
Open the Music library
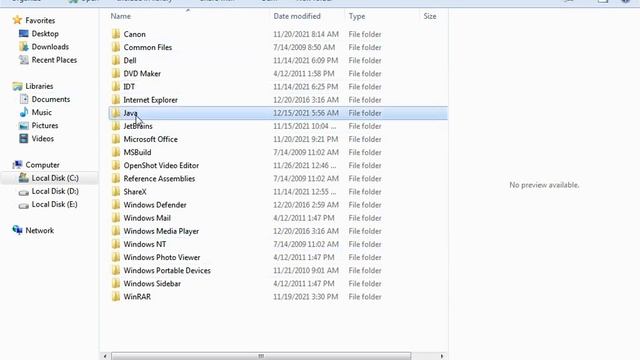[x=42, y=112]
